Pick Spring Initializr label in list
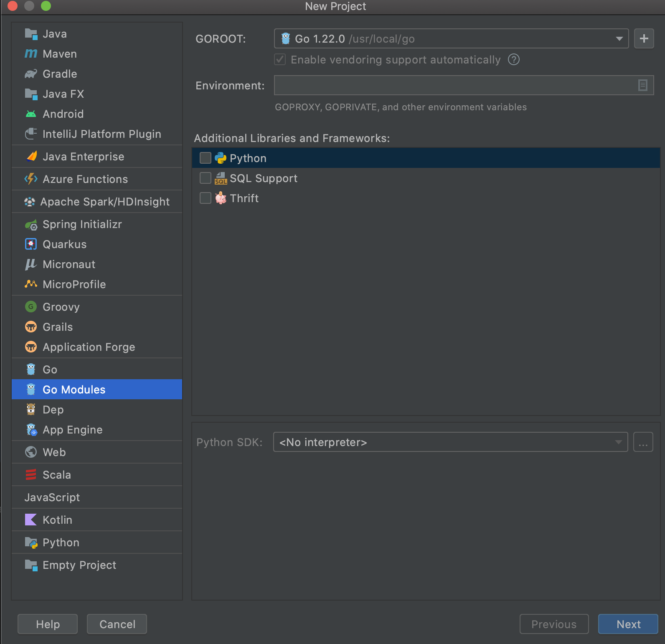Screen dimensions: 665x644 point(82,224)
